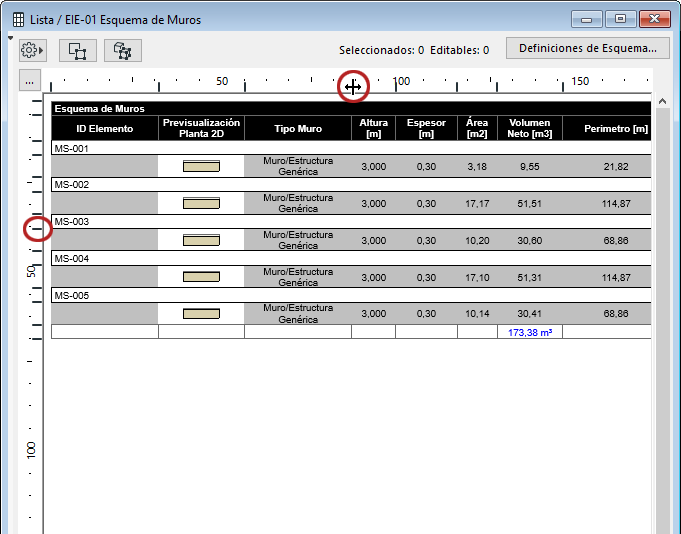Viewport: 681px width, 534px height.
Task: Click the MS-003 wall 2D preview thumbnail
Action: [x=202, y=240]
